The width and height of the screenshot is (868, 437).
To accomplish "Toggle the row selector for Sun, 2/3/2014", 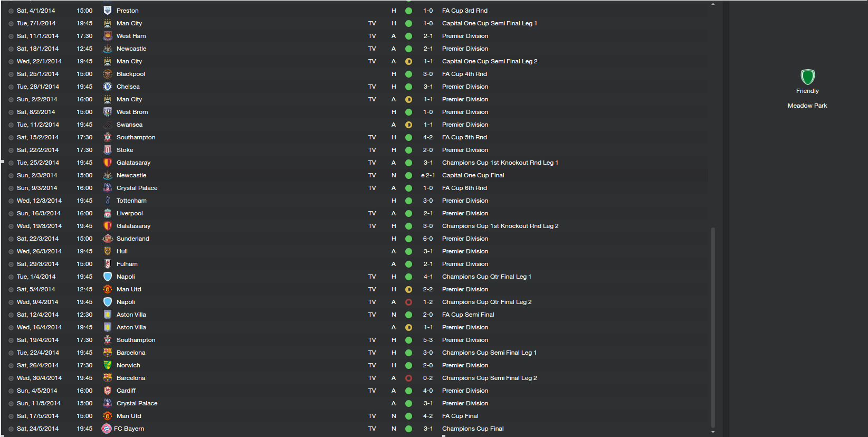I will pos(11,175).
